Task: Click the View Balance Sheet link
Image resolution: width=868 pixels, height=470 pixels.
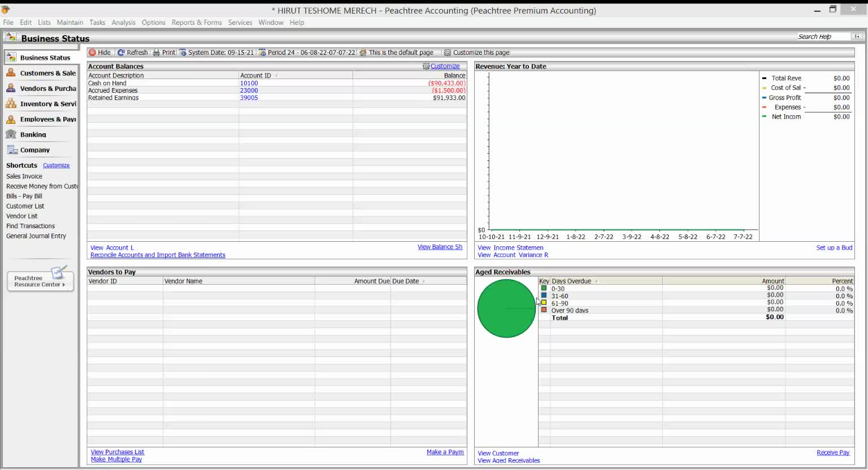Action: (x=440, y=247)
